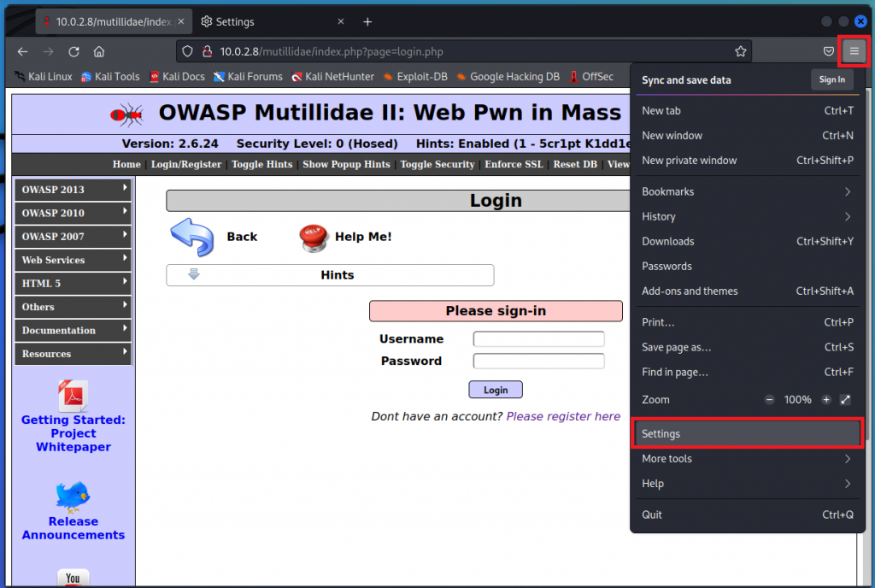
Task: Expand the OWASP 2010 sidebar menu
Action: point(73,213)
